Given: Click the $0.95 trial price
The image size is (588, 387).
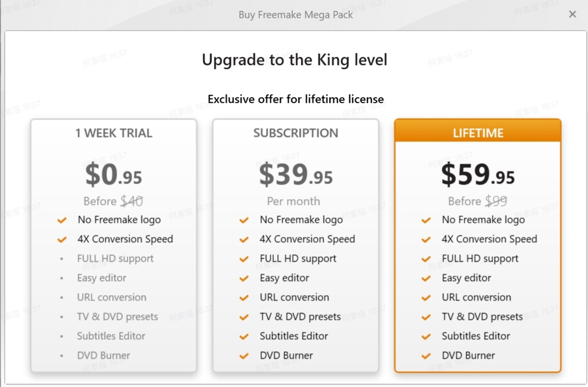Looking at the screenshot, I should click(x=114, y=174).
